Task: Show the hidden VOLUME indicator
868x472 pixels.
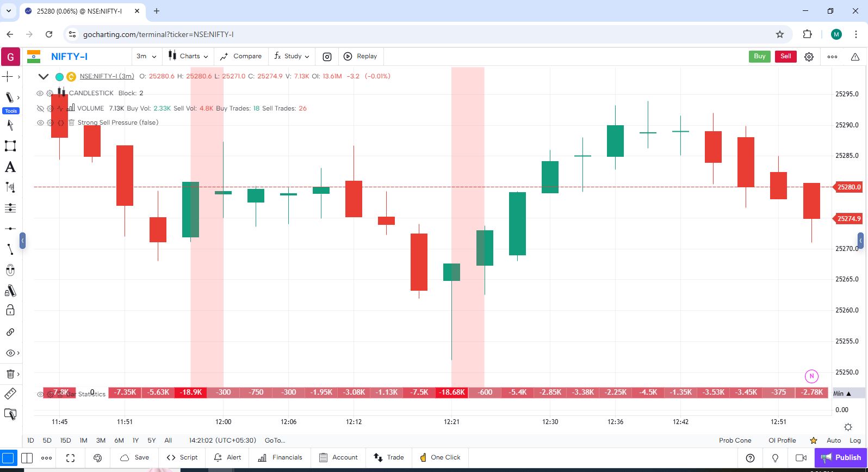Action: click(x=40, y=108)
